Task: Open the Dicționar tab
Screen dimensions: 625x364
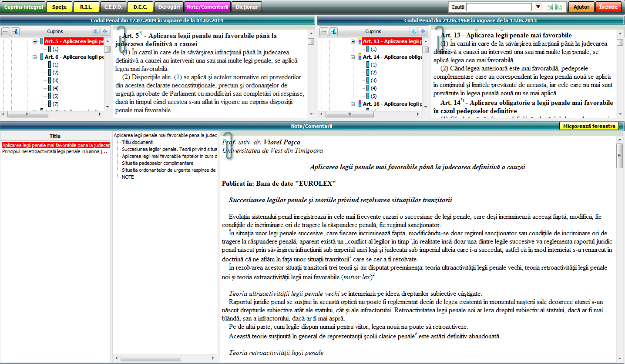Action: 247,7
